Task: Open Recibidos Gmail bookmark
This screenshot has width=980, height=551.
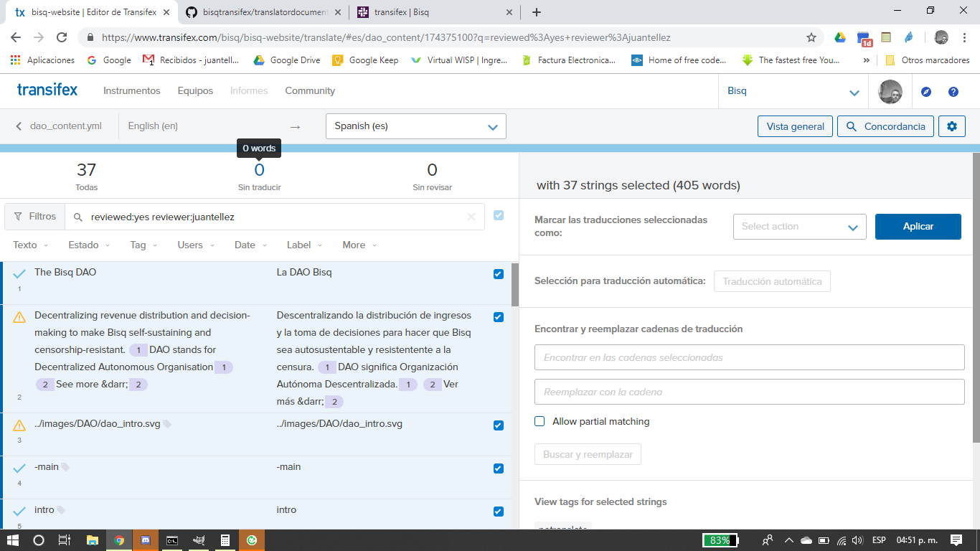Action: click(x=192, y=60)
